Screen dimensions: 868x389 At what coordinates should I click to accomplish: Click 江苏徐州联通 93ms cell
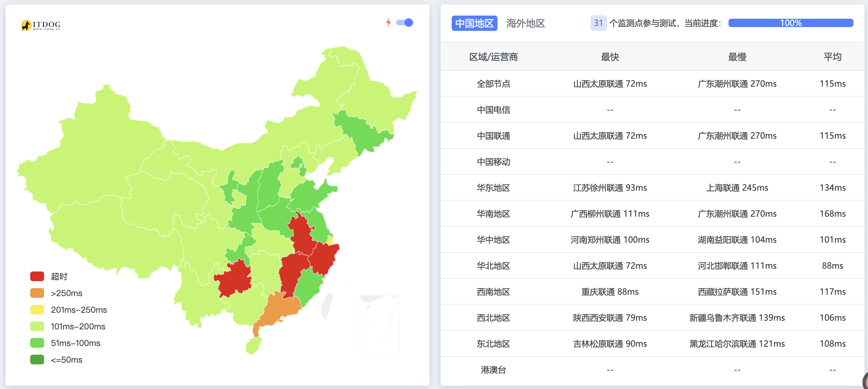(610, 188)
